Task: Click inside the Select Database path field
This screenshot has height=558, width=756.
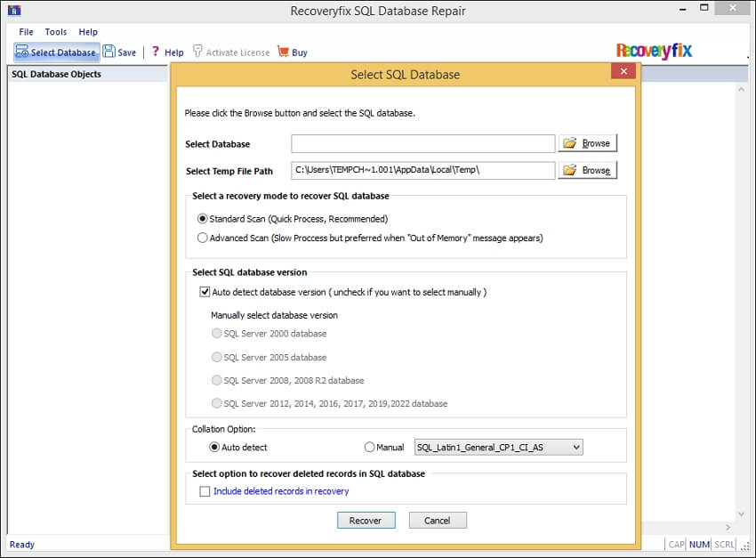Action: (x=422, y=143)
